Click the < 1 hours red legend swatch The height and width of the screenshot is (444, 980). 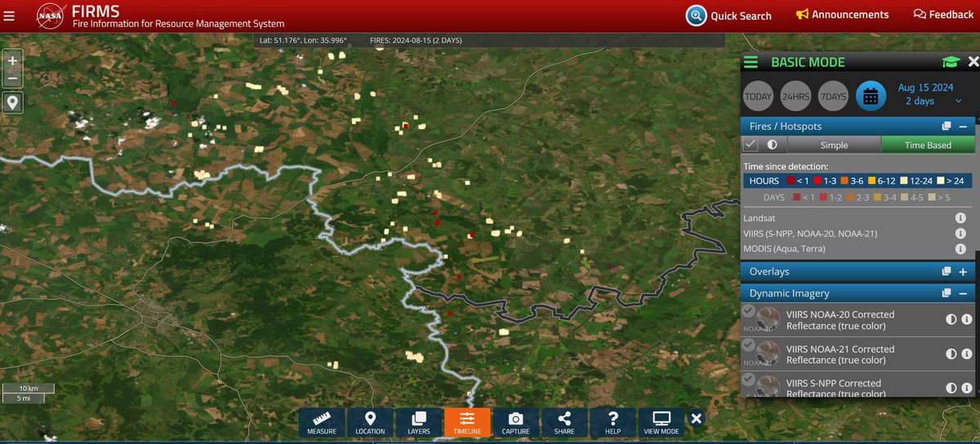click(x=792, y=180)
